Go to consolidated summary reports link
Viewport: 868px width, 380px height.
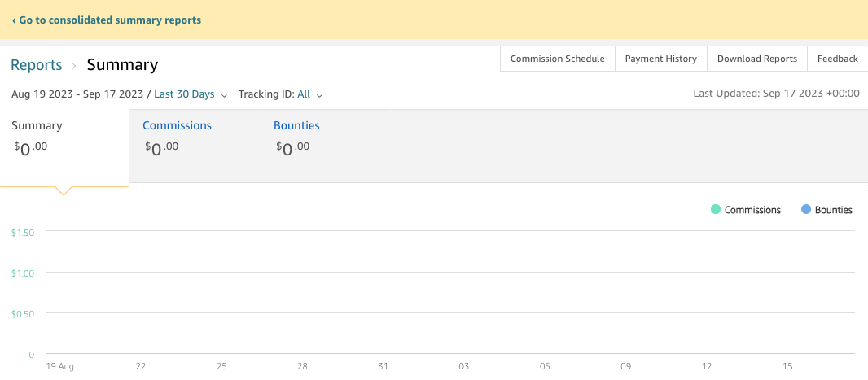[107, 20]
